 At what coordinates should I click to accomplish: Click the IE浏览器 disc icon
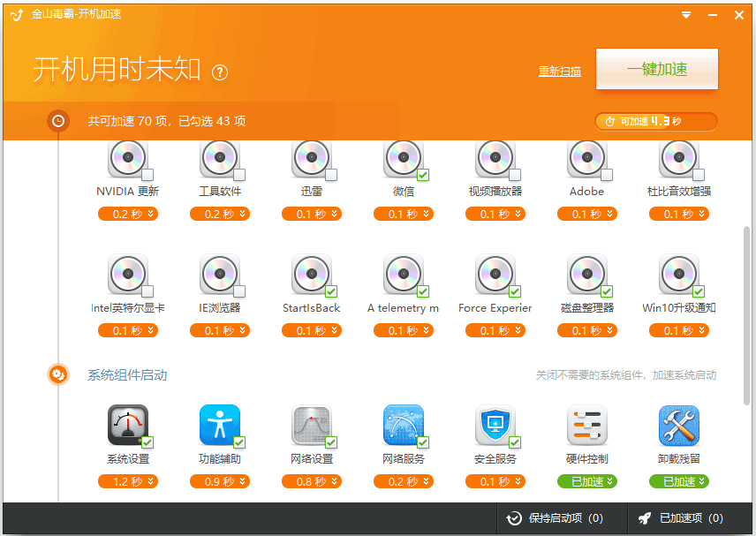pos(220,275)
